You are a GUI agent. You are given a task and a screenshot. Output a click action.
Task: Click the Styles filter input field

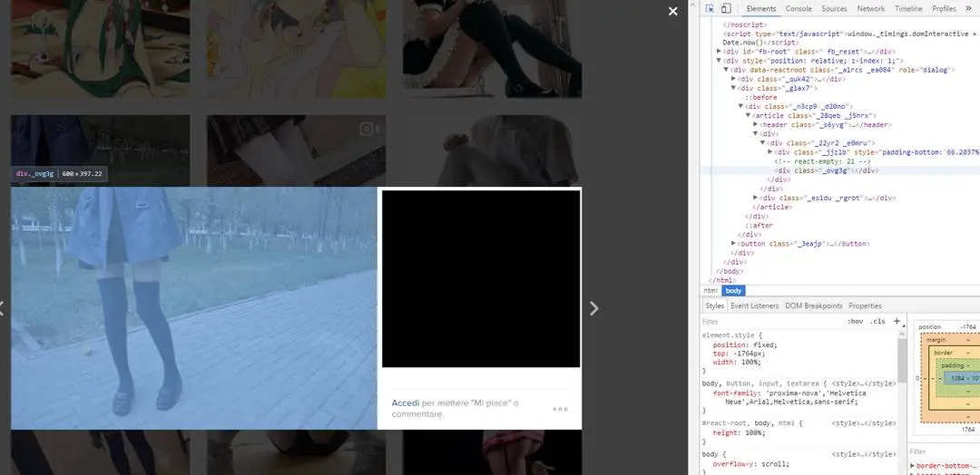coord(772,322)
